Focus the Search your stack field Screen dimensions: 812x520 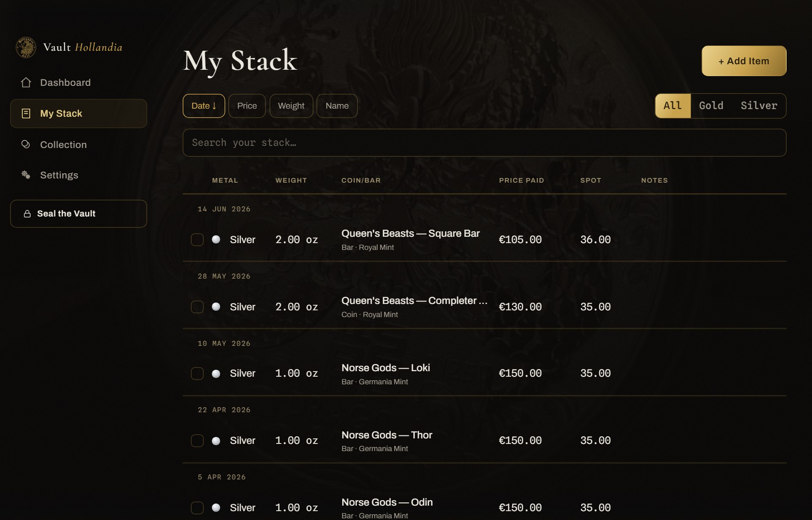(484, 143)
